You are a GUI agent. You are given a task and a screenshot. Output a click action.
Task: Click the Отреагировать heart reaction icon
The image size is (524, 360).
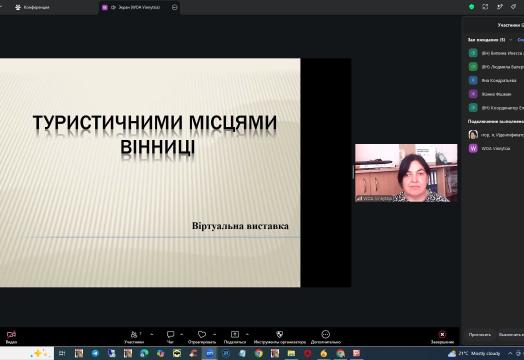coord(202,334)
